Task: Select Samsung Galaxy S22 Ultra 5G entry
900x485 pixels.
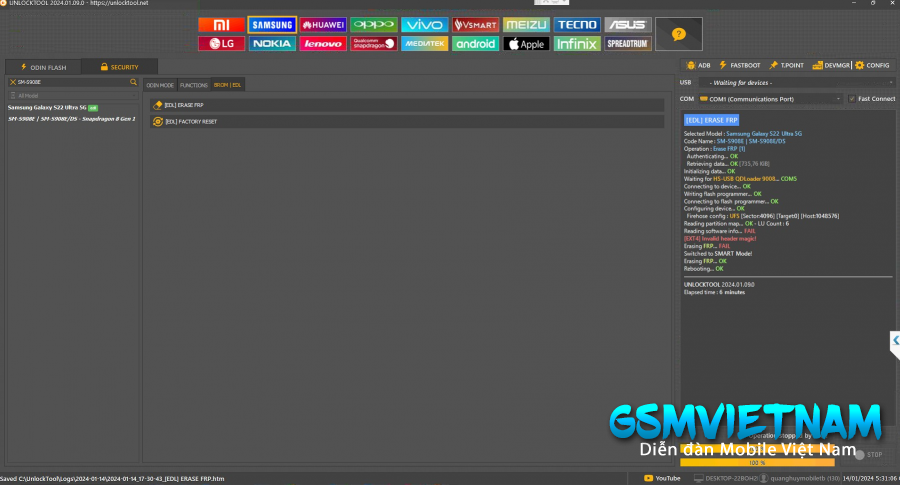Action: (52, 107)
